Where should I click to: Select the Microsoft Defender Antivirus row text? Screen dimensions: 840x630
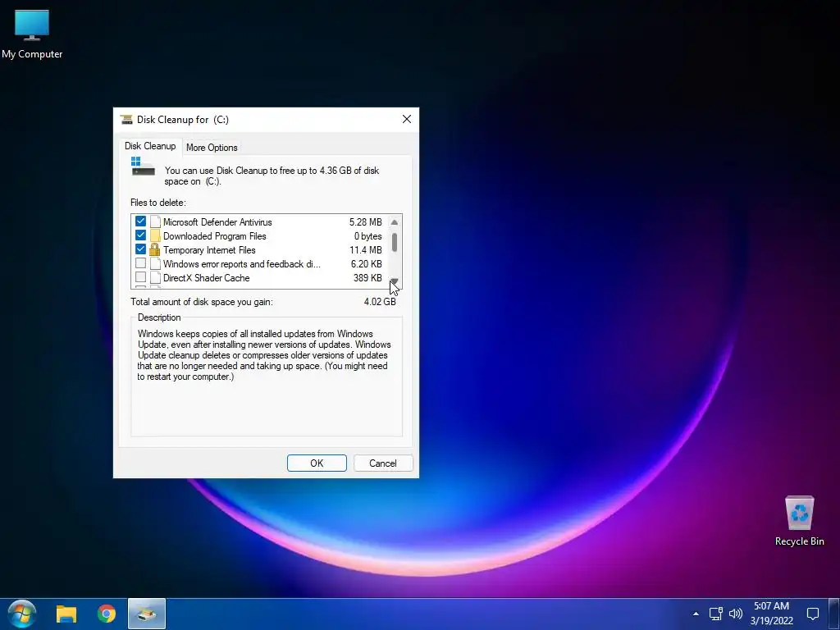217,221
